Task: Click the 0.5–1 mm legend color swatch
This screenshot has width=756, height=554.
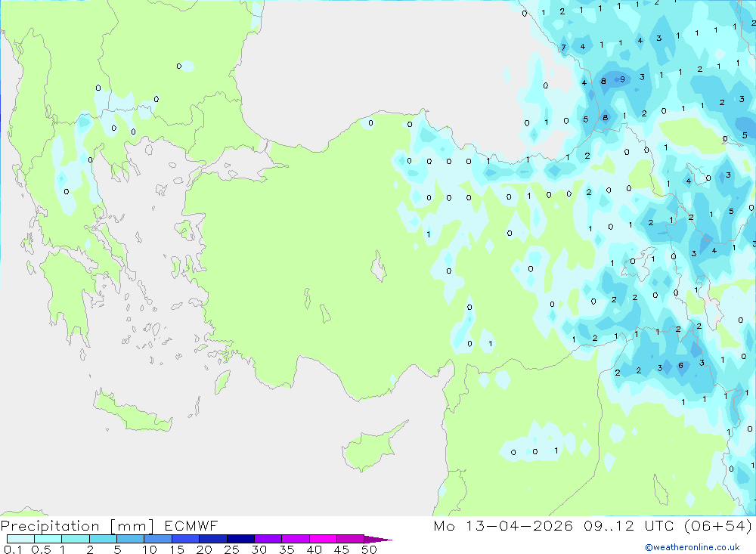Action: coord(48,539)
